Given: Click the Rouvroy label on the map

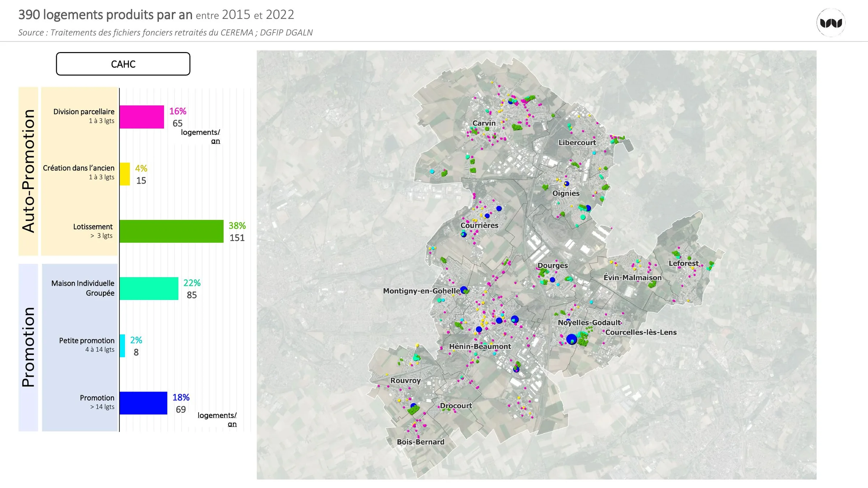Looking at the screenshot, I should pyautogui.click(x=405, y=380).
